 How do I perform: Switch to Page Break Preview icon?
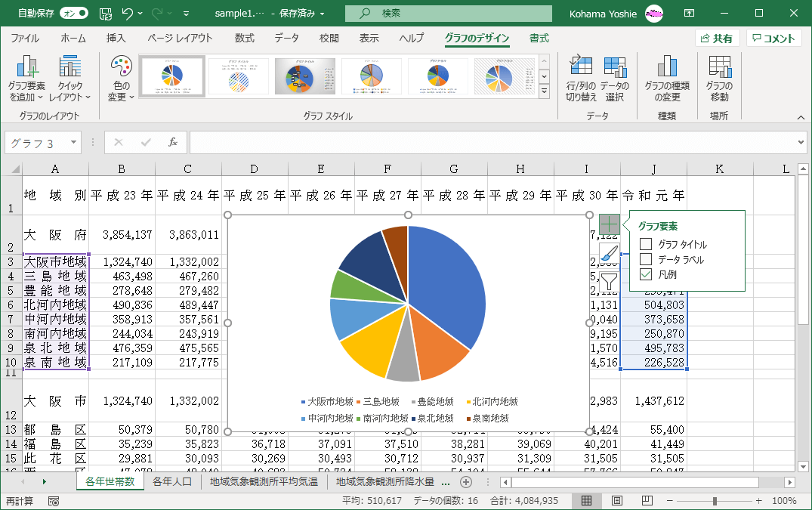coord(647,501)
